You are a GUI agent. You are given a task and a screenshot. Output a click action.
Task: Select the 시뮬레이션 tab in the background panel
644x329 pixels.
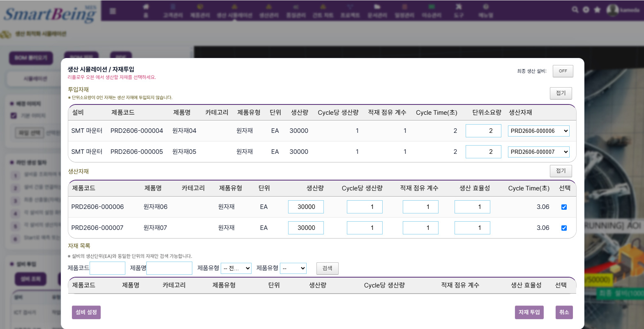35,79
